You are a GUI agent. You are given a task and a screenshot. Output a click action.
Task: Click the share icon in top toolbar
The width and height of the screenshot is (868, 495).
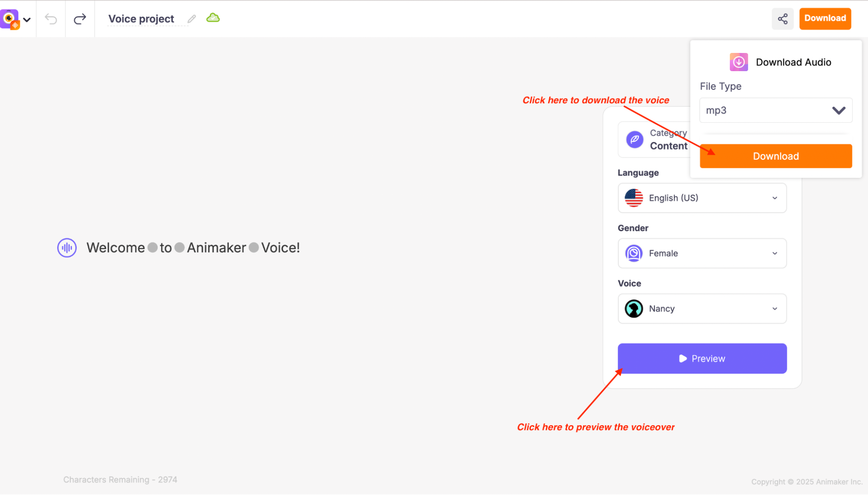783,19
